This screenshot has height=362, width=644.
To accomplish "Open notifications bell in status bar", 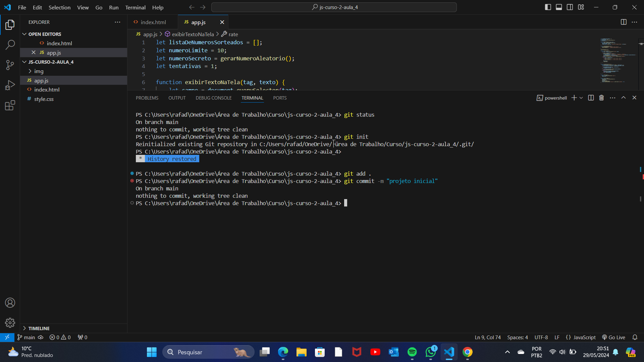I will pyautogui.click(x=635, y=337).
